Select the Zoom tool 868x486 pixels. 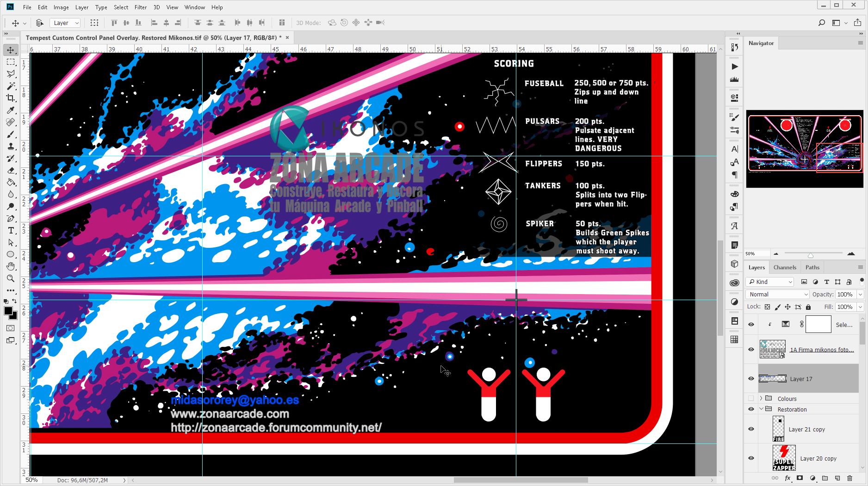[x=11, y=278]
